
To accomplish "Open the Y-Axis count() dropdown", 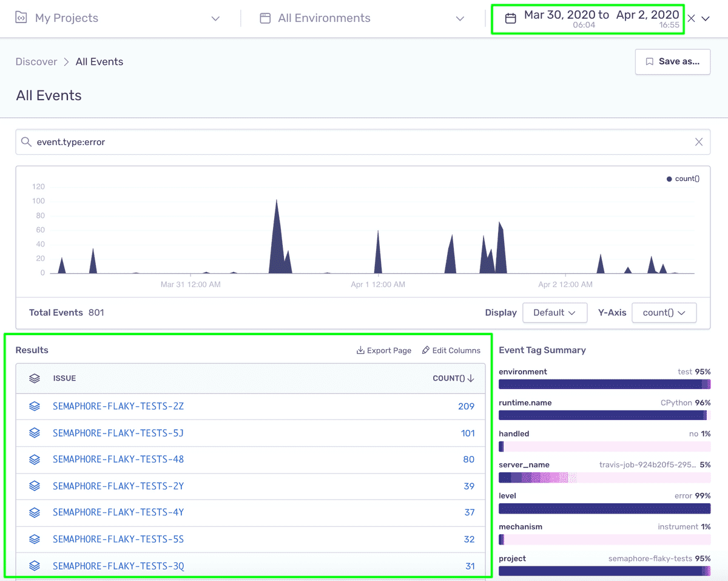I will (x=664, y=313).
